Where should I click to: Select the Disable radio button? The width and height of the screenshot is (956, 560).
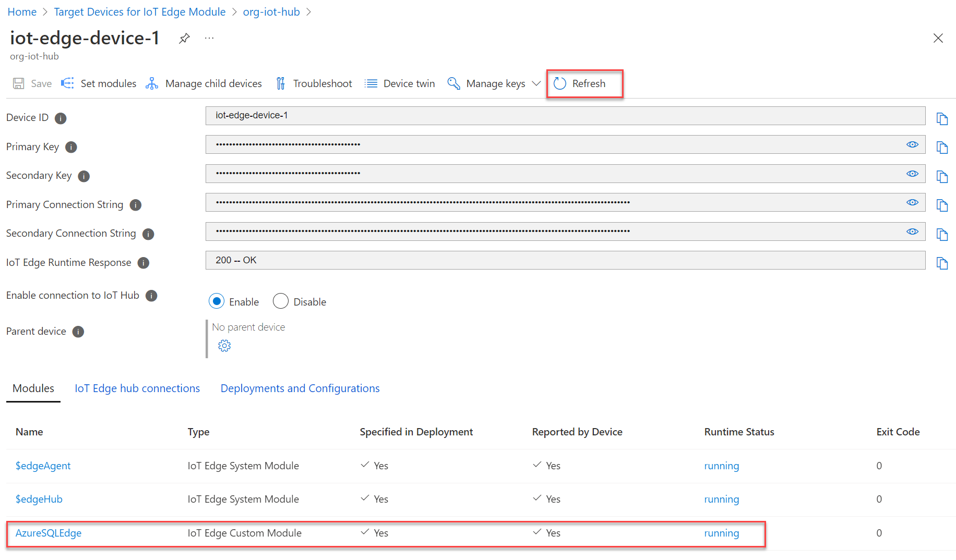(281, 301)
